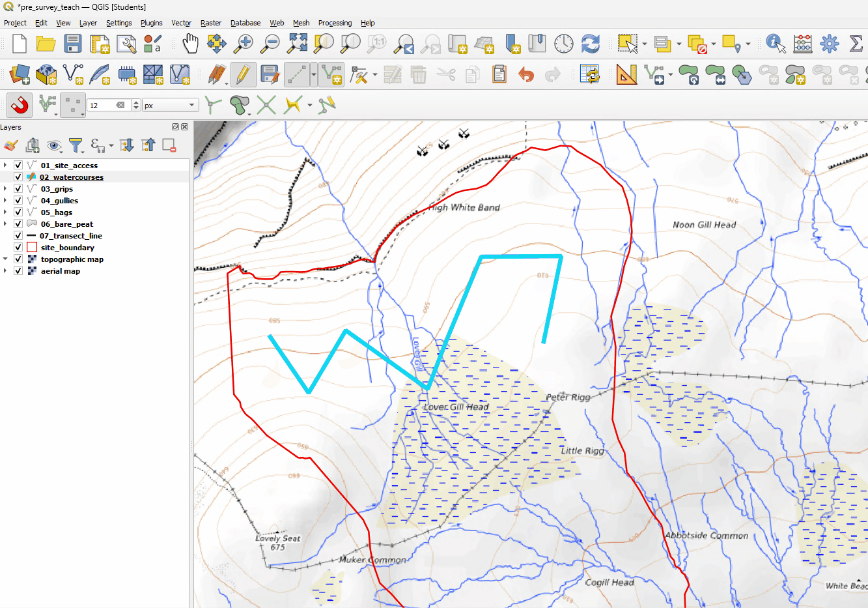Open the Vector menu
Viewport: 868px width, 608px height.
click(181, 23)
